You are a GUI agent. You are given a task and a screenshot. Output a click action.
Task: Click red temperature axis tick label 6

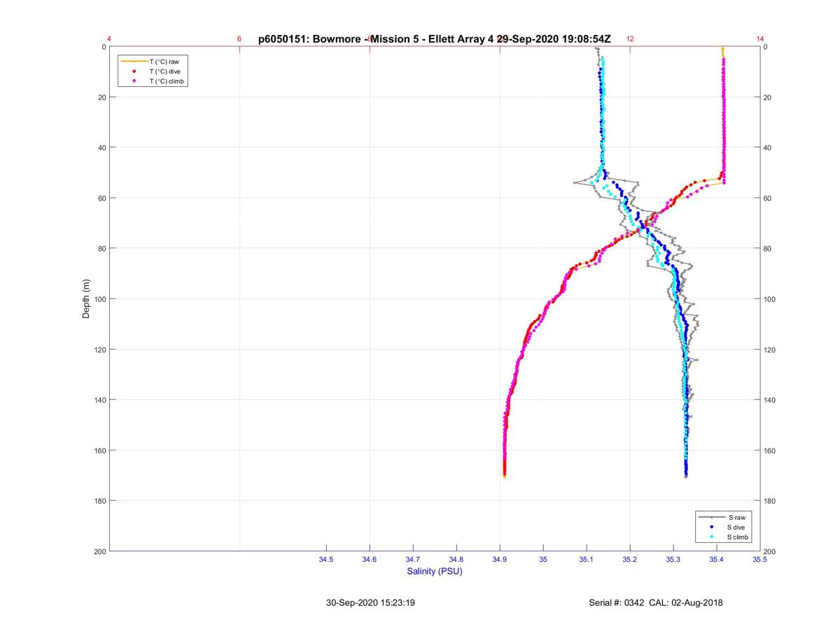pos(239,39)
